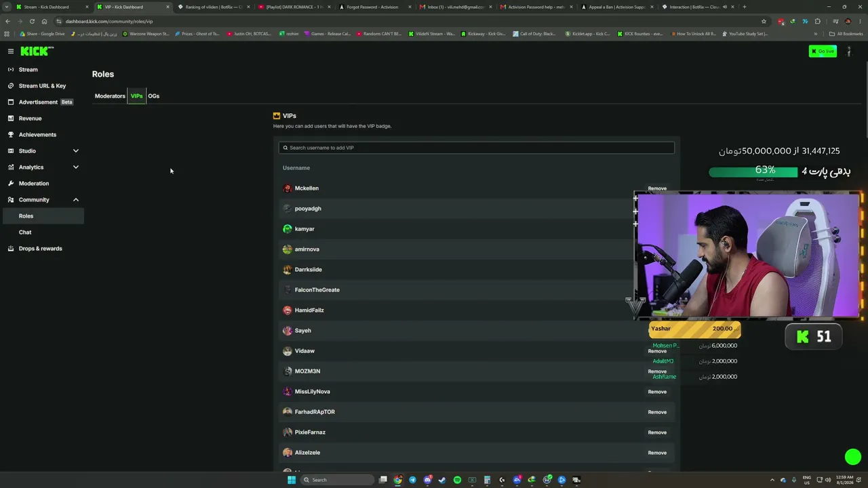Go back with the browser back arrow

[7, 21]
